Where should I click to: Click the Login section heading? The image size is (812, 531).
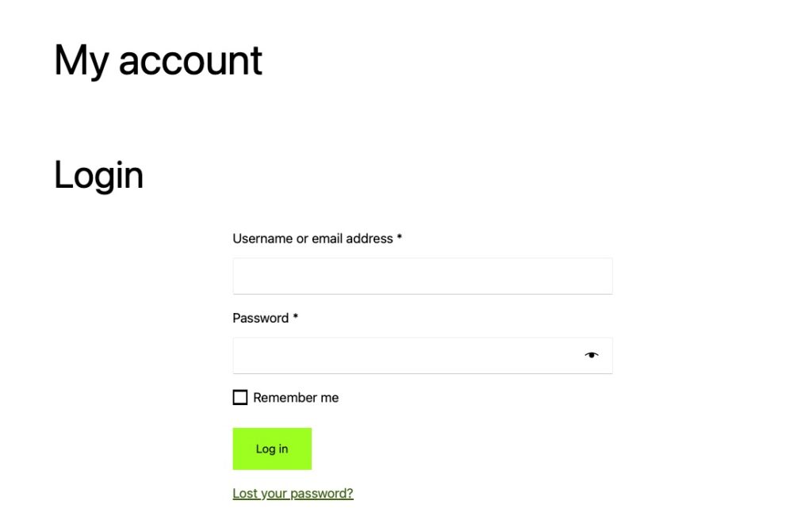98,175
